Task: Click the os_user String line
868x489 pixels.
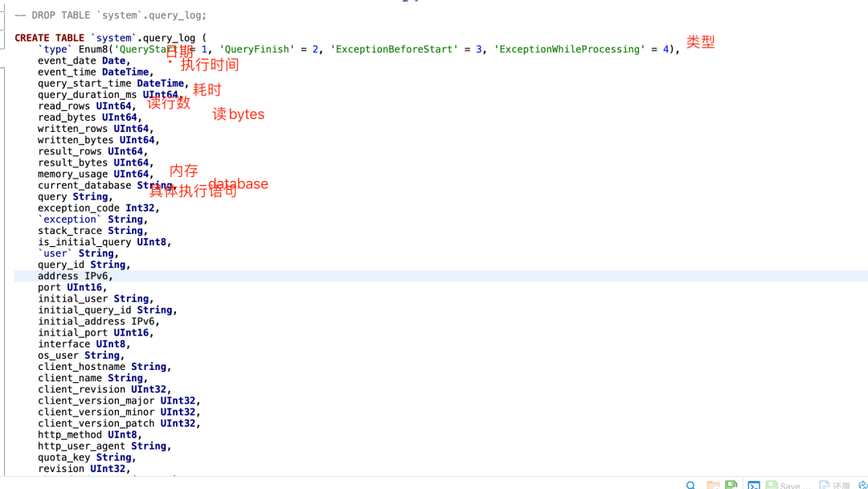Action: 81,355
